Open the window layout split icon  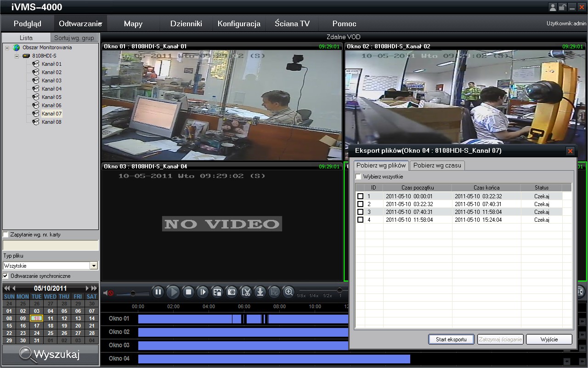coord(217,292)
